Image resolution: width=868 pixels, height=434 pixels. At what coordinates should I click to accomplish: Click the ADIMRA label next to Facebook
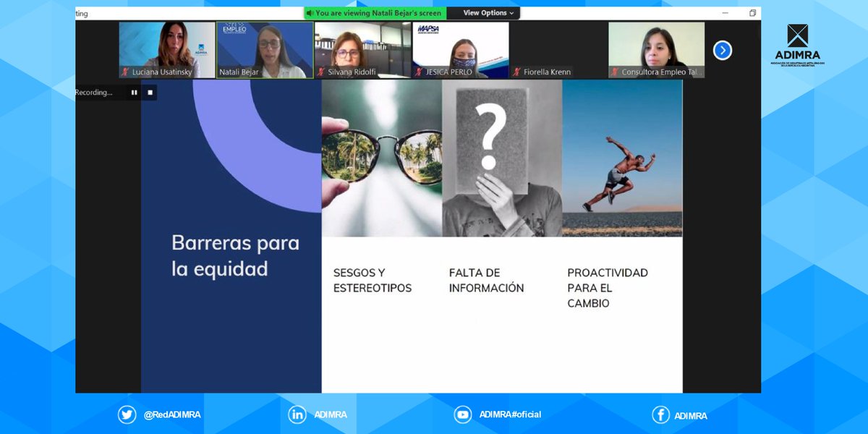coord(691,416)
